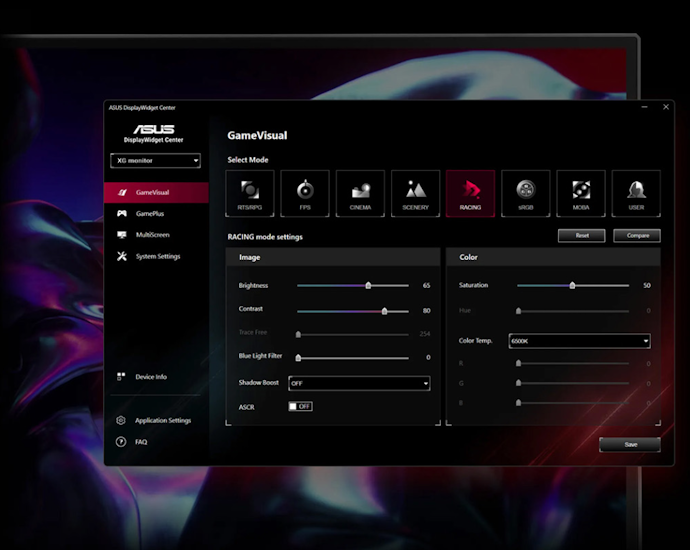Click the Application Settings gear icon
Viewport: 690px width, 550px height.
121,420
